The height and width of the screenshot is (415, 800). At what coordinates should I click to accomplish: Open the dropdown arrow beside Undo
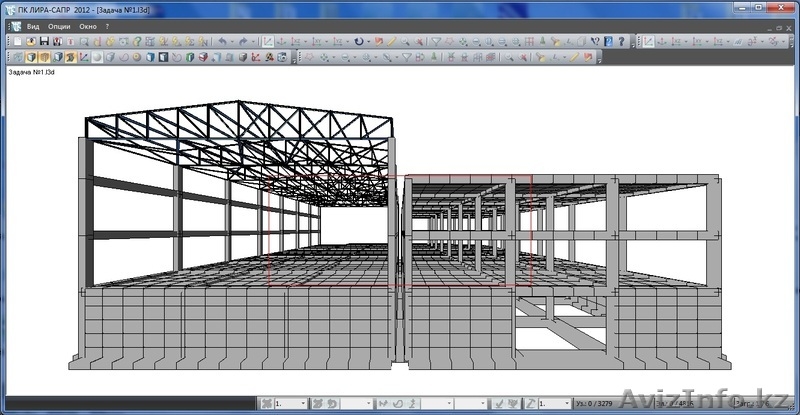pos(232,42)
